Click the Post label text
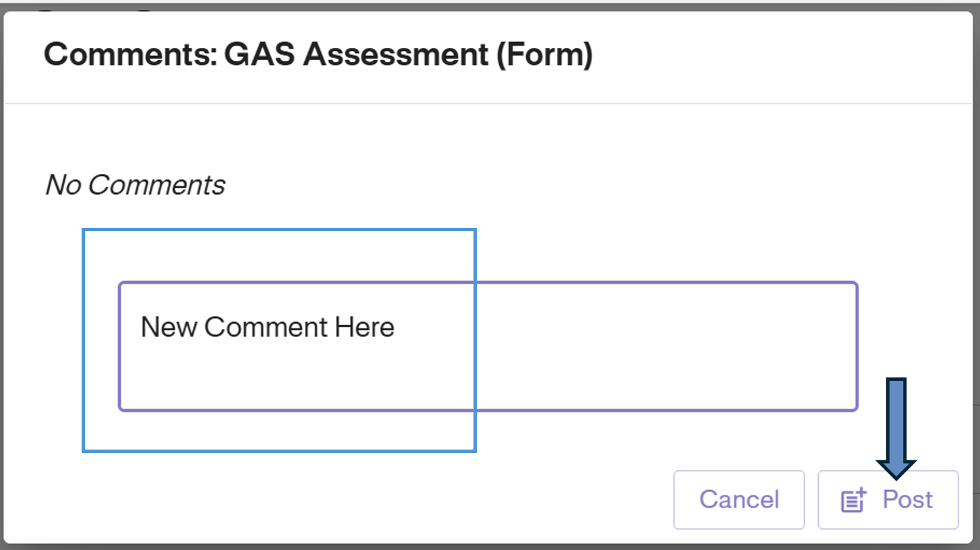This screenshot has width=980, height=550. 906,499
